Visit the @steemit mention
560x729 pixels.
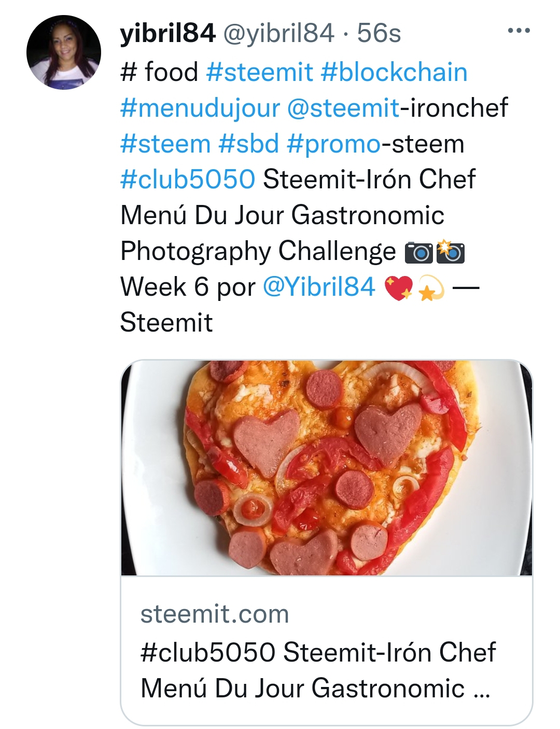coord(343,108)
